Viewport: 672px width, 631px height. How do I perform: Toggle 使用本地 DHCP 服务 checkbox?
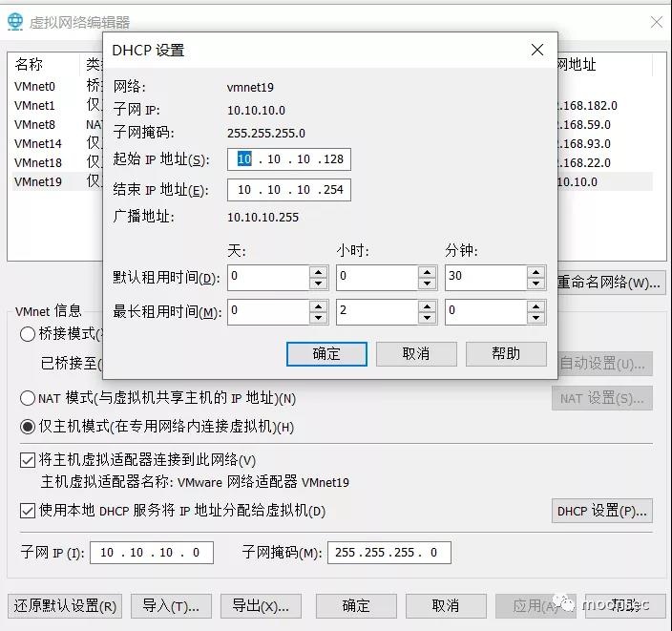click(x=28, y=511)
